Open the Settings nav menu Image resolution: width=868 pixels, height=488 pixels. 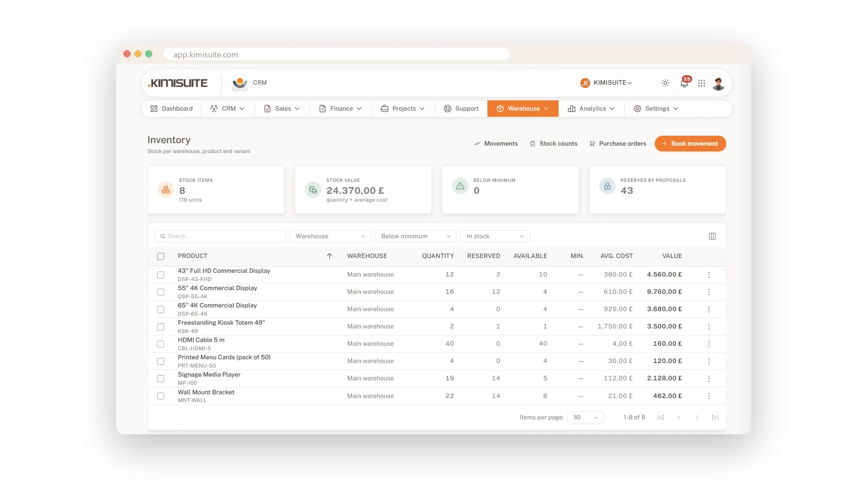[x=656, y=109]
